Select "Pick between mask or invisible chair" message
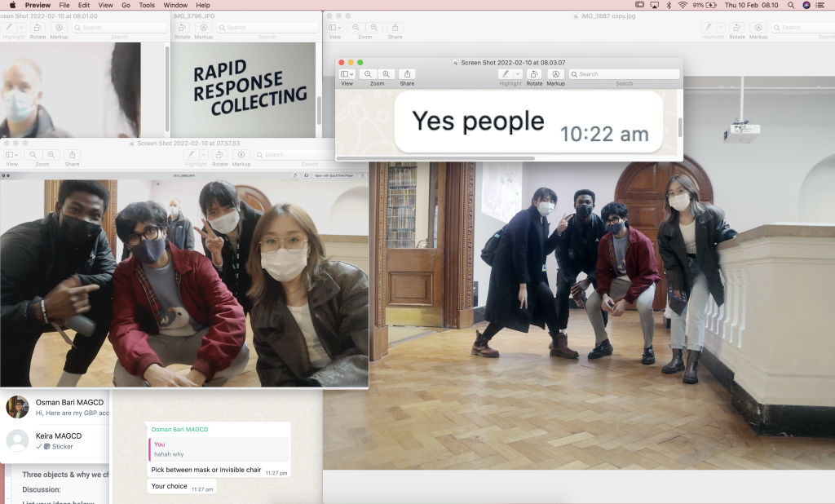The height and width of the screenshot is (504, 835). pos(219,470)
